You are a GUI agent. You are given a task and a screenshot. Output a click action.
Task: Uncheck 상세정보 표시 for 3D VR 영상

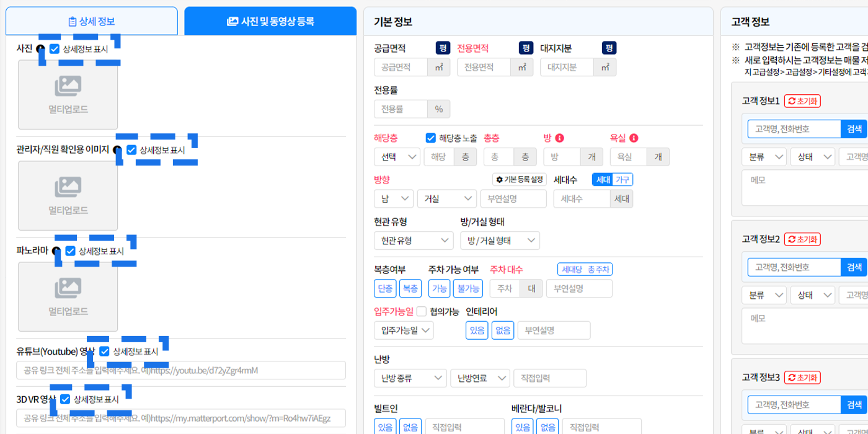coord(65,399)
